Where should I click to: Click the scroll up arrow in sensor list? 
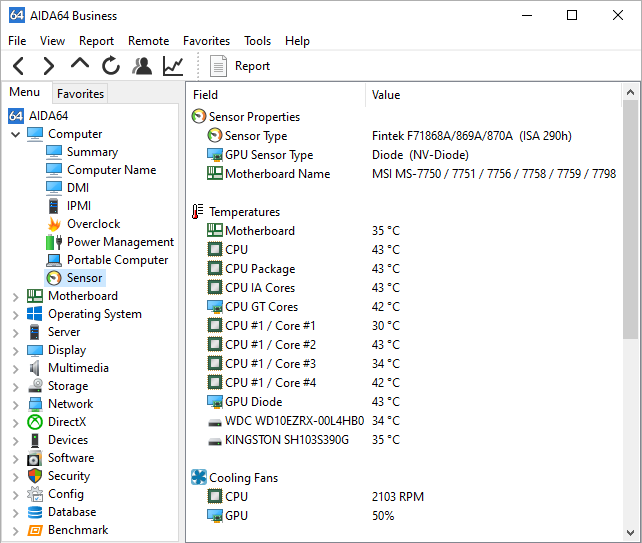[x=631, y=93]
